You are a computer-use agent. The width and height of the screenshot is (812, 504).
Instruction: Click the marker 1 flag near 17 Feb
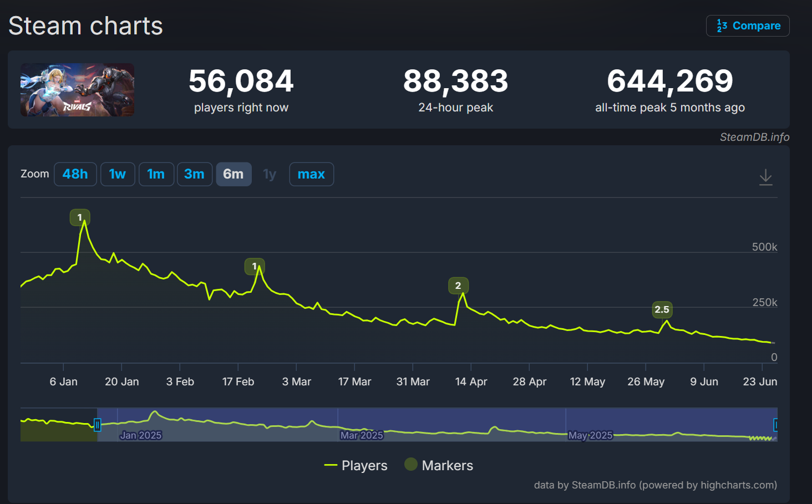255,266
